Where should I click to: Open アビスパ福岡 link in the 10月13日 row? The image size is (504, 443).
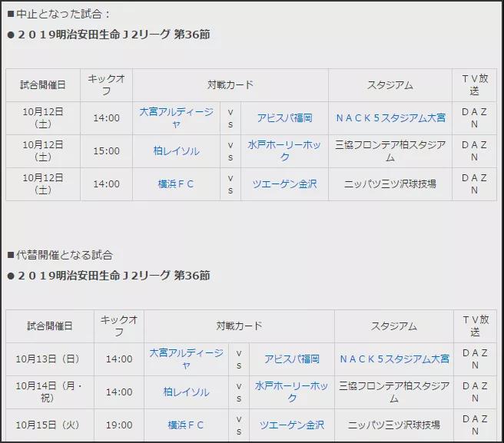292,359
